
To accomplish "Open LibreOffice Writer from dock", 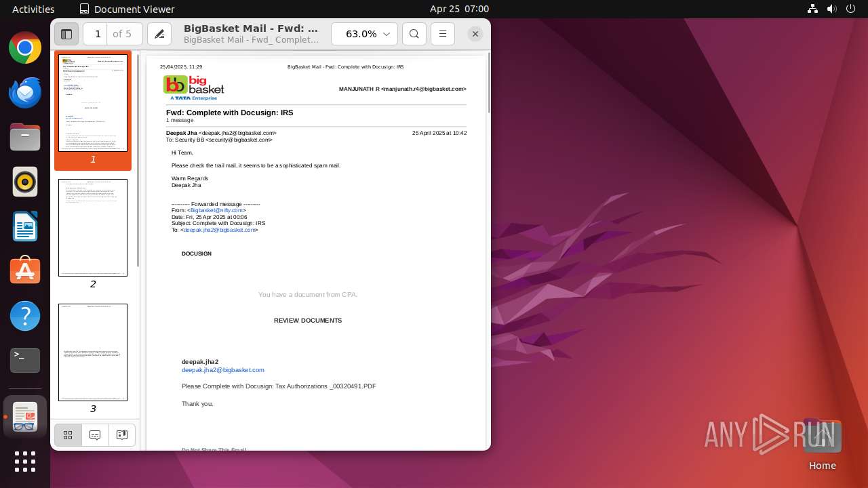I will (25, 227).
